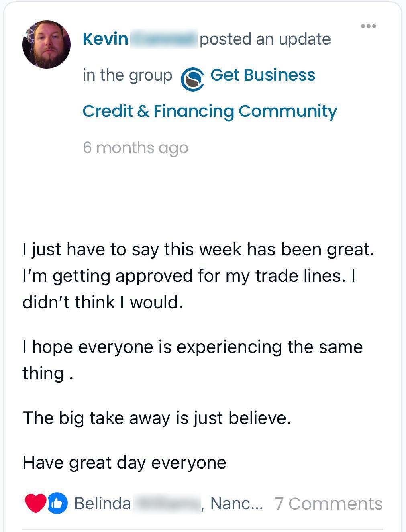Click the Credit & Financing Community text
This screenshot has height=532, width=406.
[x=209, y=111]
